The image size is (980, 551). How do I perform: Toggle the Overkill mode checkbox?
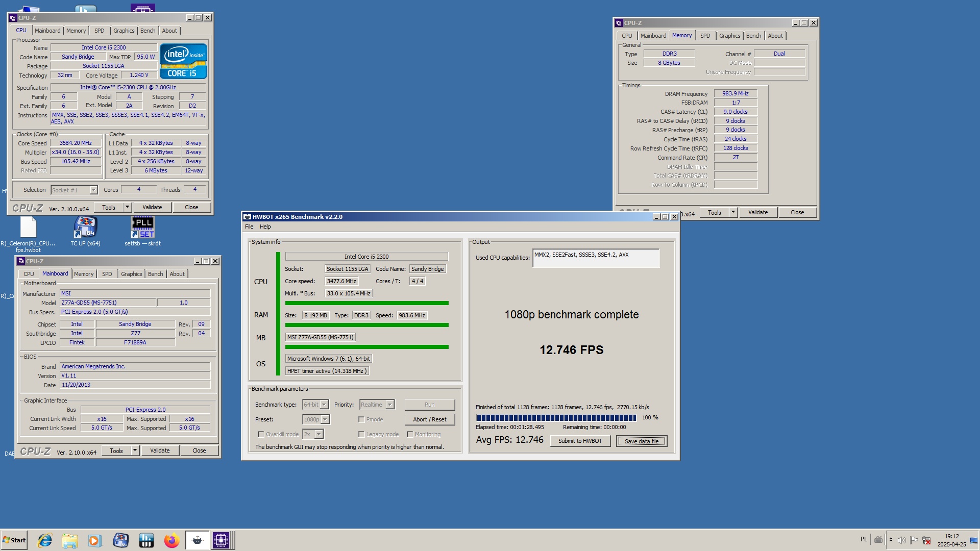coord(261,434)
